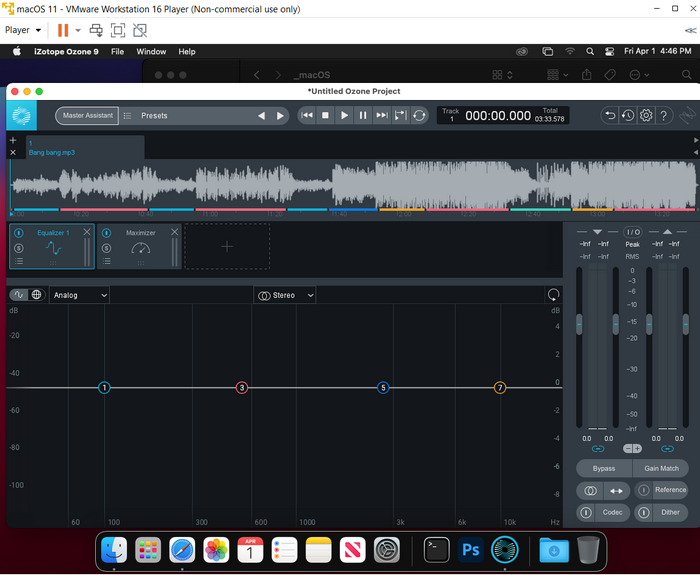Screen dimensions: 700x575
Task: Click Gain Match button
Action: (x=661, y=468)
